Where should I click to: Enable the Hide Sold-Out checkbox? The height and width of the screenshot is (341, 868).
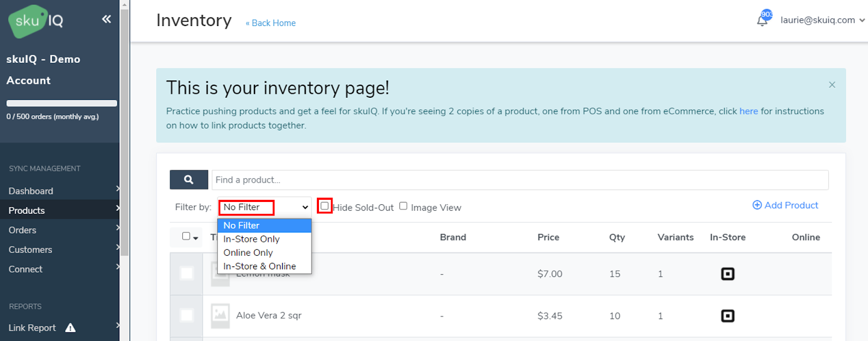click(324, 206)
